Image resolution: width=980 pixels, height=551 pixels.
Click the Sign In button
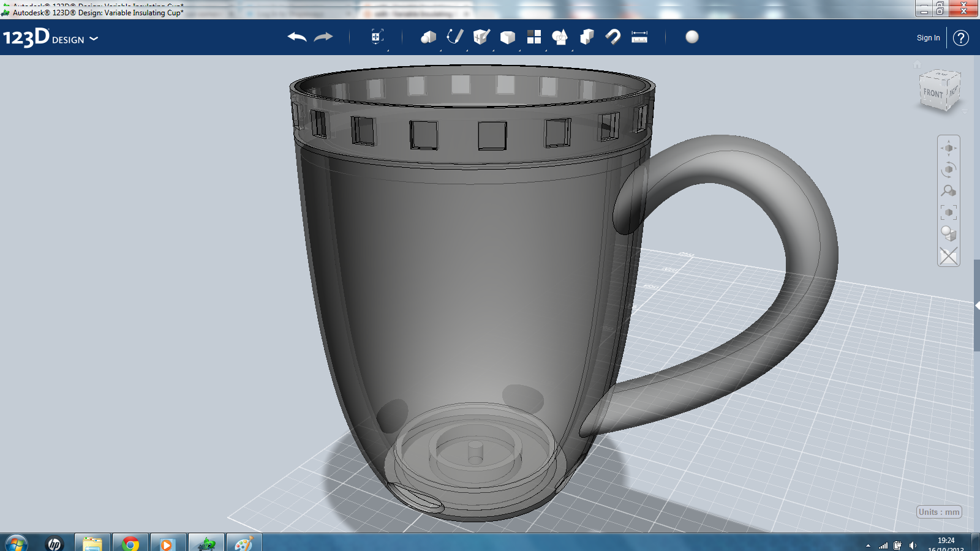[x=928, y=38]
